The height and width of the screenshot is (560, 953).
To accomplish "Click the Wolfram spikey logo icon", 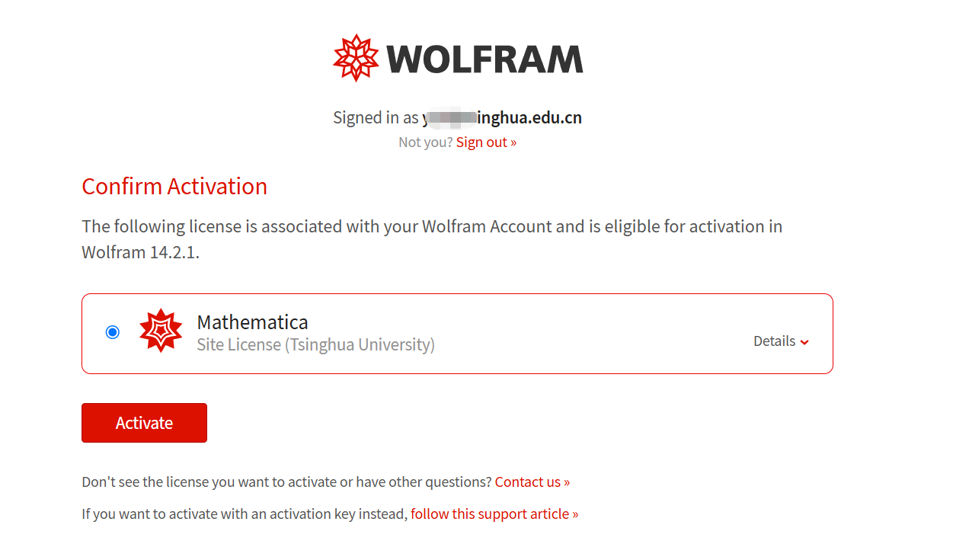I will [x=356, y=58].
